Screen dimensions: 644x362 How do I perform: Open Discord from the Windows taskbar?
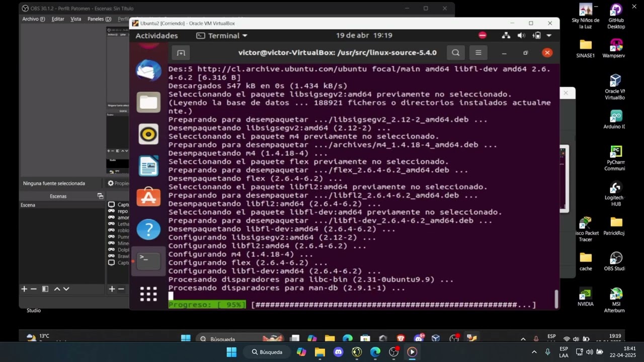(338, 352)
